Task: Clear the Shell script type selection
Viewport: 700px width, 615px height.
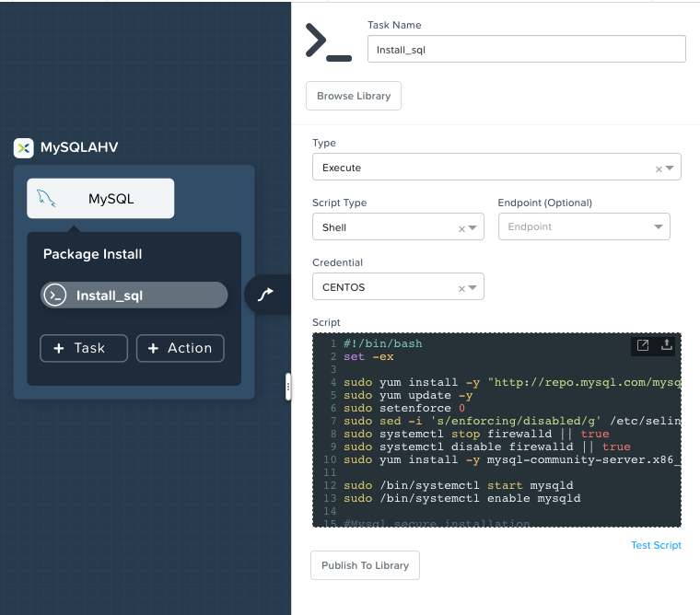Action: 461,229
